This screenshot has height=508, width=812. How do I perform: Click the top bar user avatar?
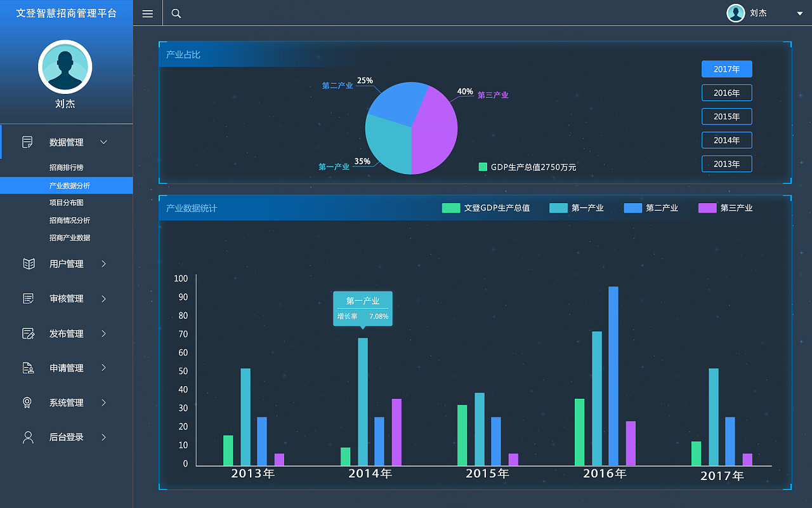point(736,13)
